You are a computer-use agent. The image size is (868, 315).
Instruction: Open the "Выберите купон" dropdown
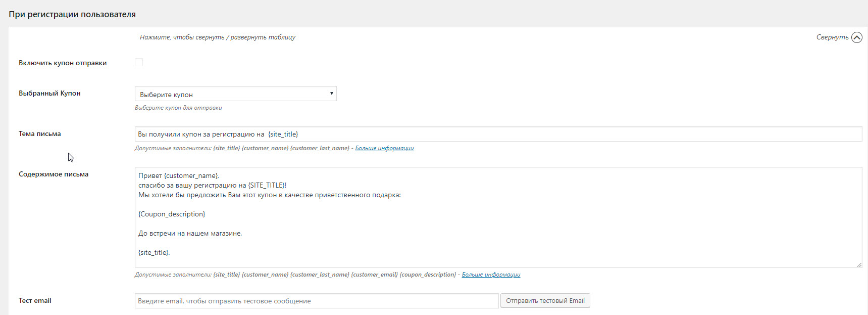(x=235, y=94)
